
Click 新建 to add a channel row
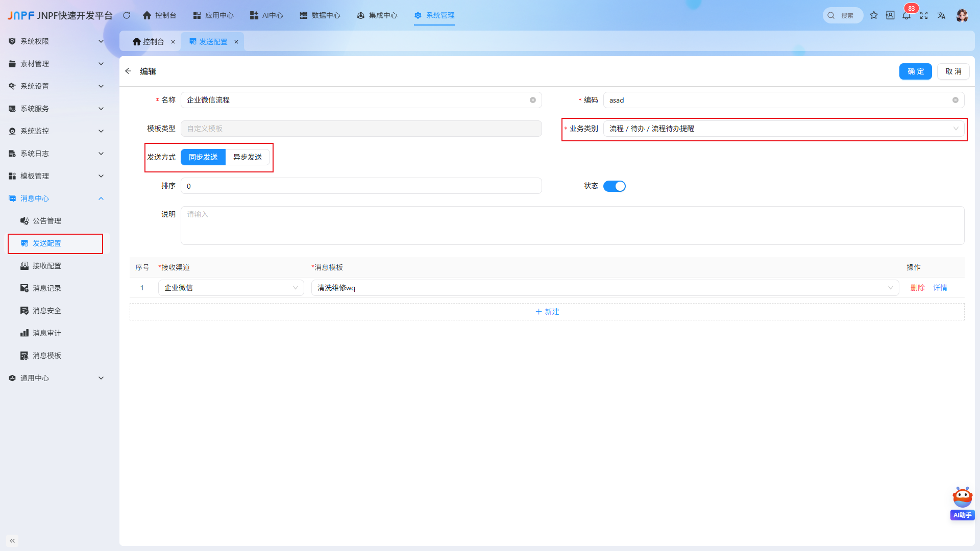click(x=547, y=312)
